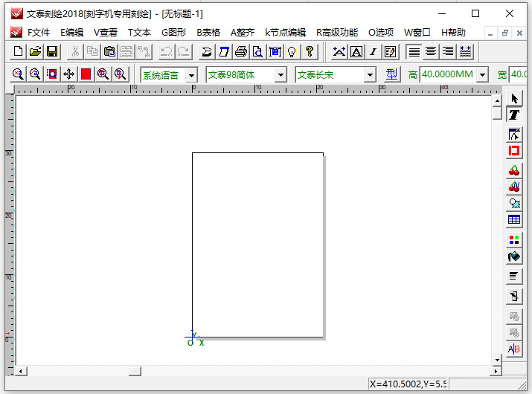The width and height of the screenshot is (532, 394).
Task: Open the E编辑 menu
Action: pos(72,33)
